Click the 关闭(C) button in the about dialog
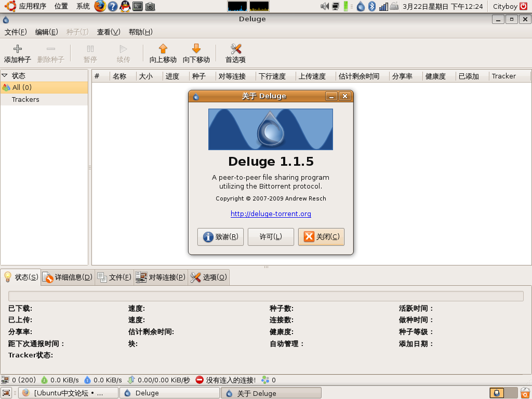532x399 pixels. (x=321, y=236)
